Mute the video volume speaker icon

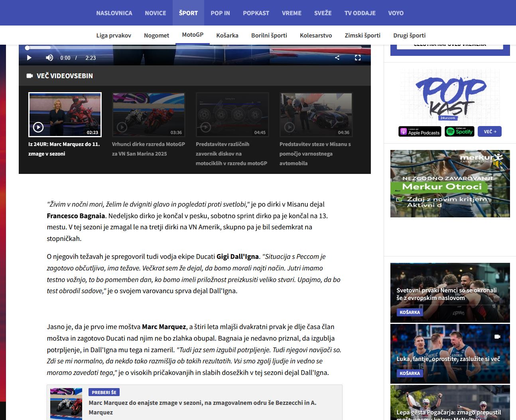(x=49, y=58)
